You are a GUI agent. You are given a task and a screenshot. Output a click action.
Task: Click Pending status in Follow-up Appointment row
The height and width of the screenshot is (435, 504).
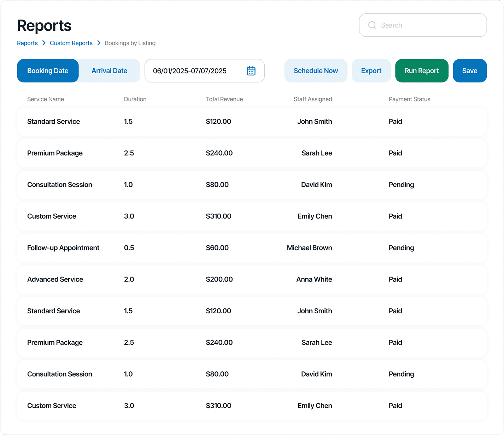pyautogui.click(x=401, y=248)
